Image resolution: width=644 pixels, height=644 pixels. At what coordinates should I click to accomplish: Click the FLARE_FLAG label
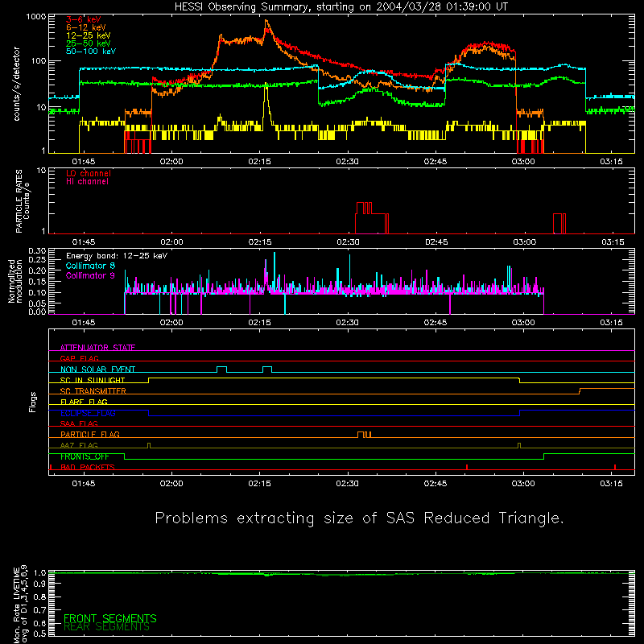click(x=84, y=402)
